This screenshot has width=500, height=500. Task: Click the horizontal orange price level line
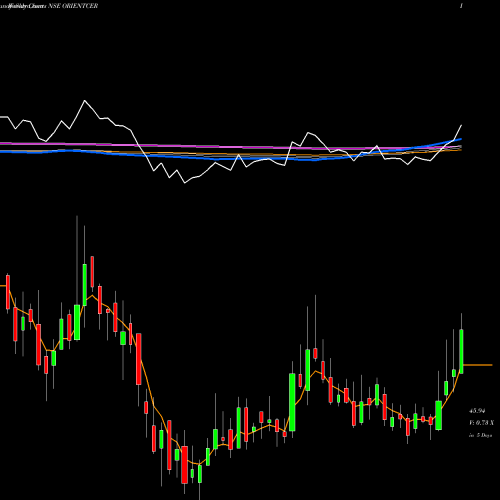[x=478, y=365]
